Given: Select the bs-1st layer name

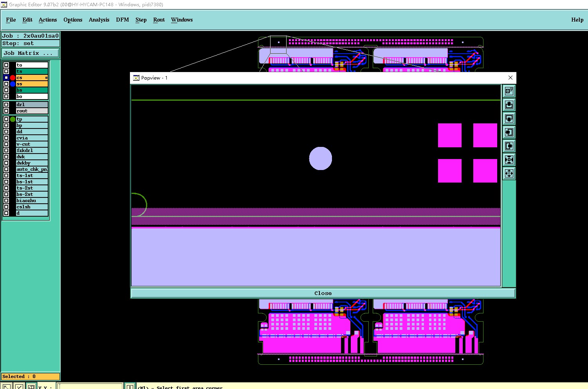Looking at the screenshot, I should 32,182.
